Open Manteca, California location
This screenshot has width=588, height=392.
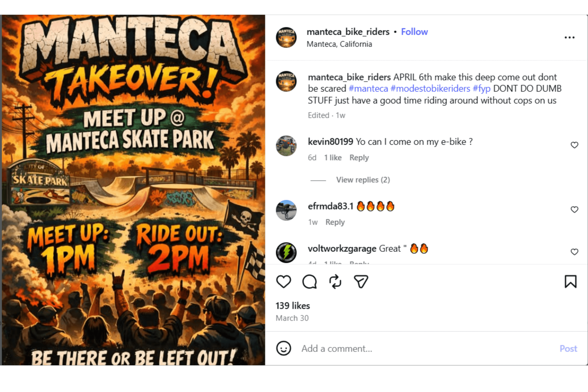click(x=339, y=44)
